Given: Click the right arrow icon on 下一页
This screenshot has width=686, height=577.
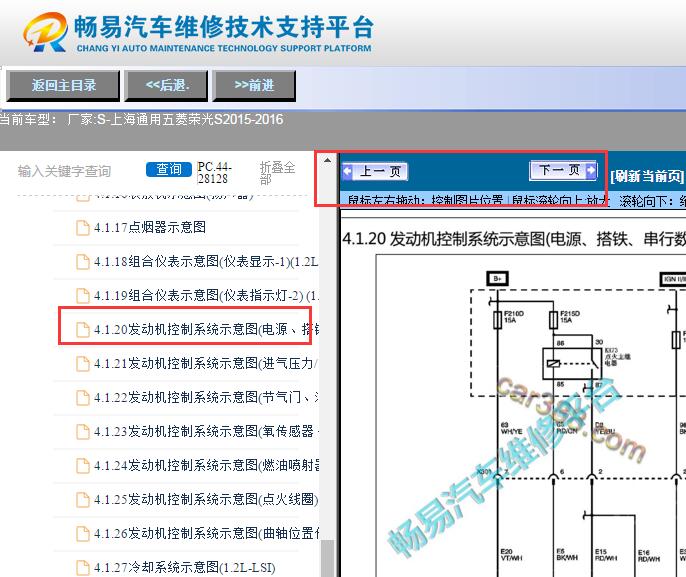Looking at the screenshot, I should (x=591, y=170).
